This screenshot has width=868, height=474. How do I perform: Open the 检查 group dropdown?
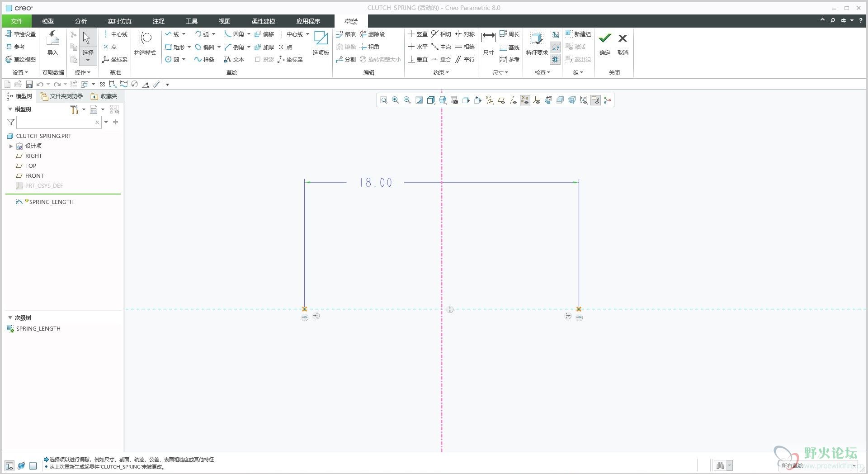click(542, 72)
